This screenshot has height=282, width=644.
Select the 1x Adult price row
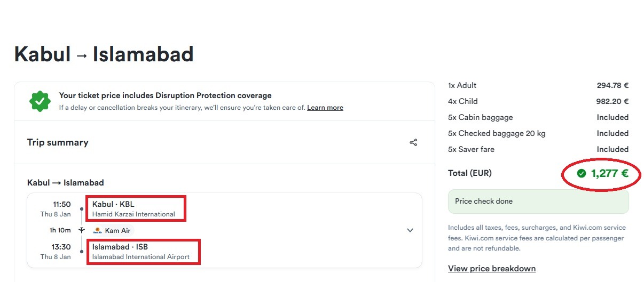point(538,85)
